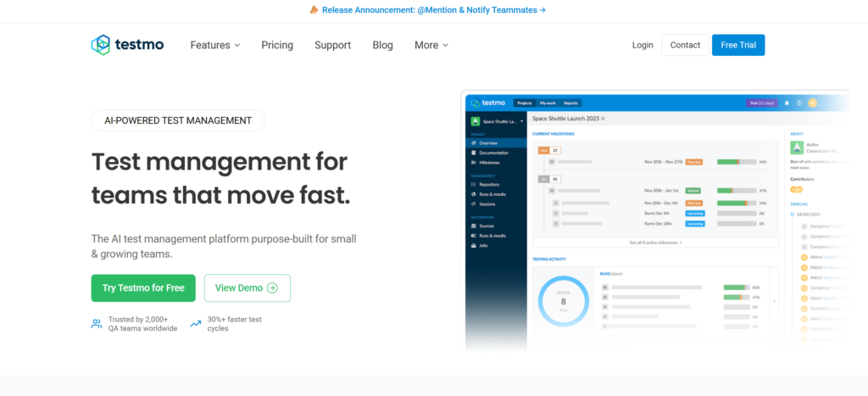The height and width of the screenshot is (396, 868).
Task: Expand the Features menu
Action: tap(215, 46)
